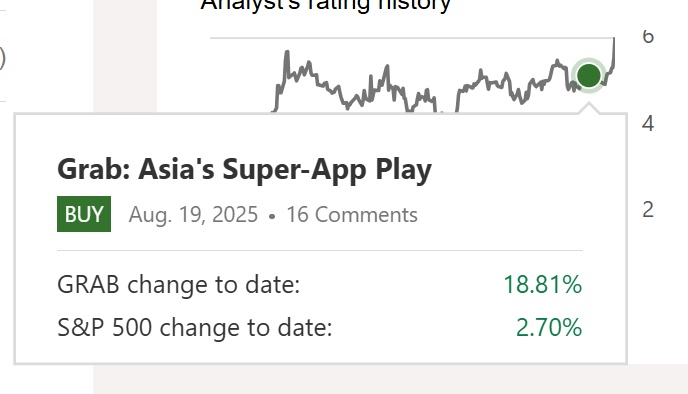Click the y-axis label 6
The width and height of the screenshot is (688, 394).
tap(648, 36)
